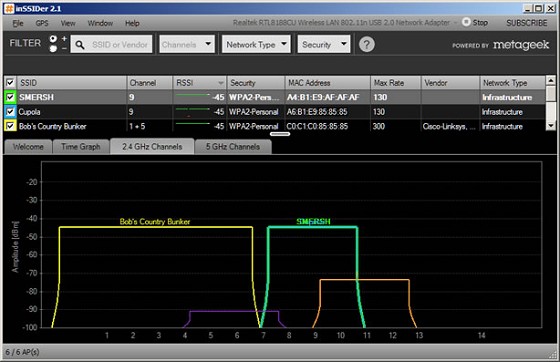The width and height of the screenshot is (560, 362).
Task: Toggle the upper filter radio button
Action: tap(53, 39)
